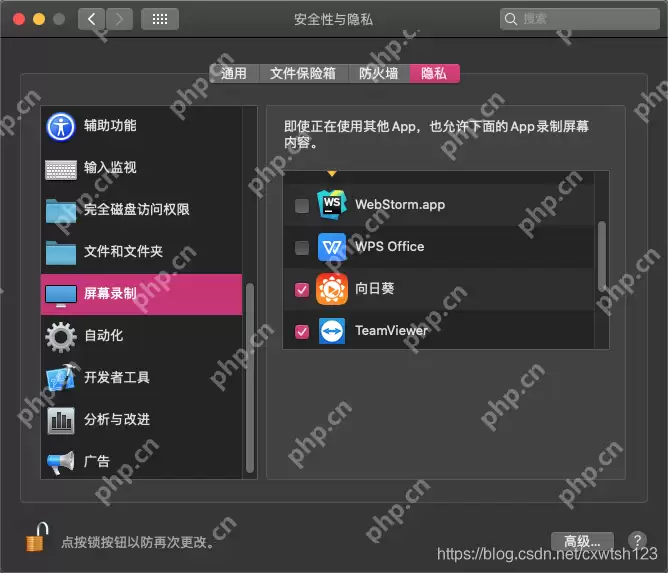Screen dimensions: 668x573
Task: Click the 搜索 search input field
Action: pyautogui.click(x=580, y=19)
